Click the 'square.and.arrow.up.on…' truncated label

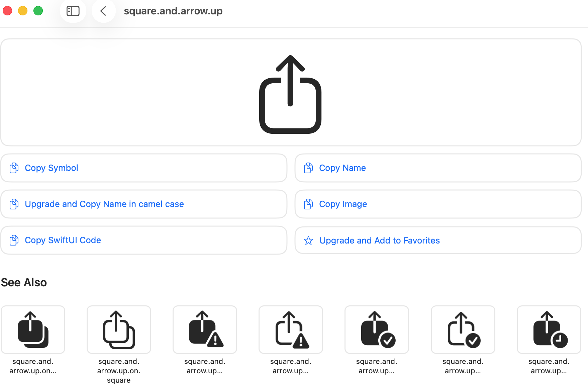33,366
